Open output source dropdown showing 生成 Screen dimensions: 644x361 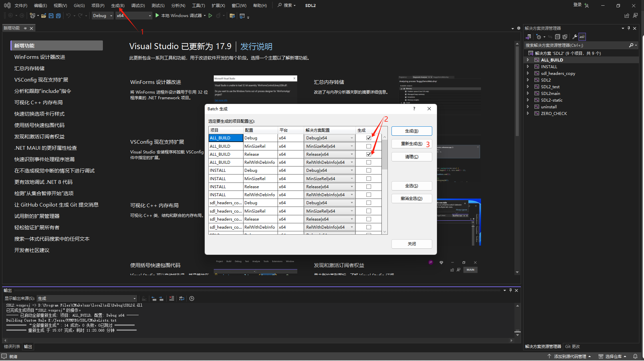[87, 298]
